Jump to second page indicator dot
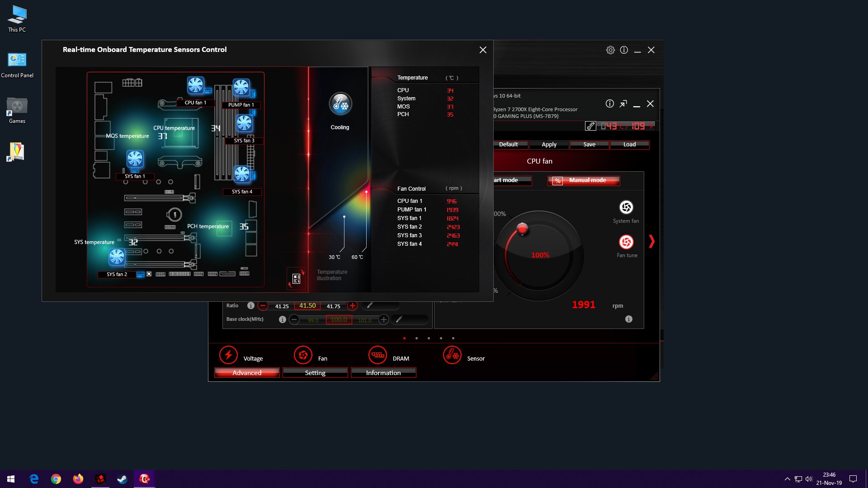Screen dimensions: 868x488 416,338
